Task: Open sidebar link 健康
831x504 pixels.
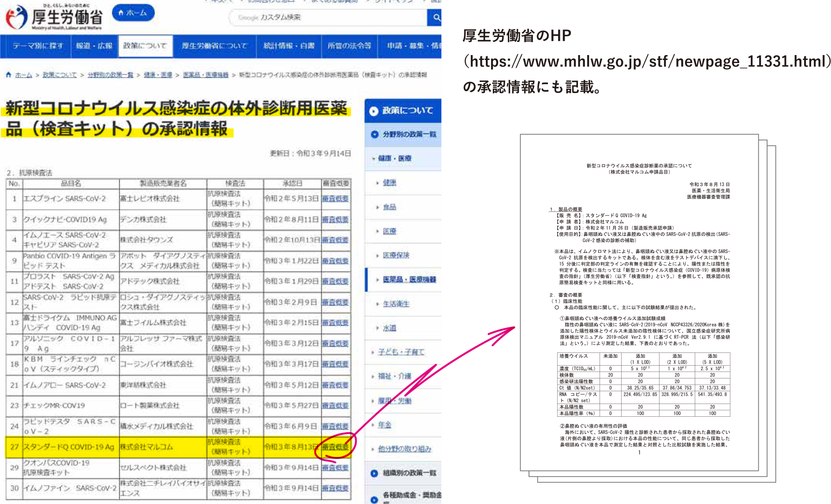Action: tap(390, 183)
